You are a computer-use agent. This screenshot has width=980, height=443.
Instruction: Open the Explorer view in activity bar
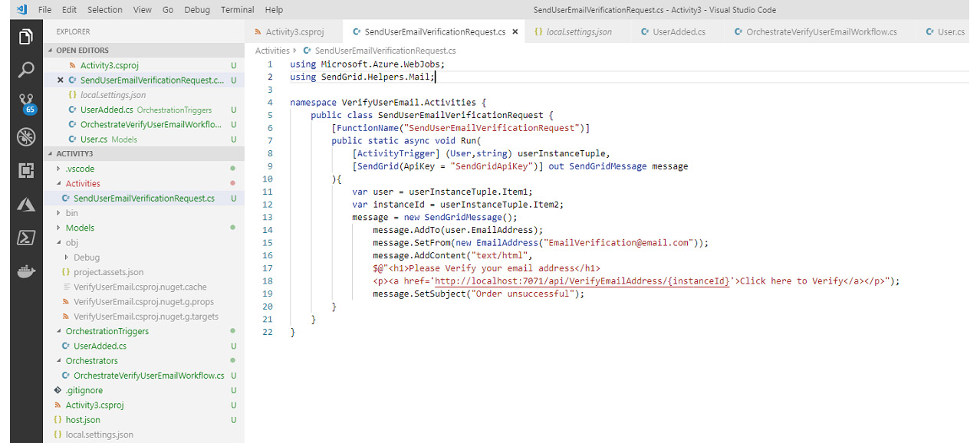coord(26,38)
